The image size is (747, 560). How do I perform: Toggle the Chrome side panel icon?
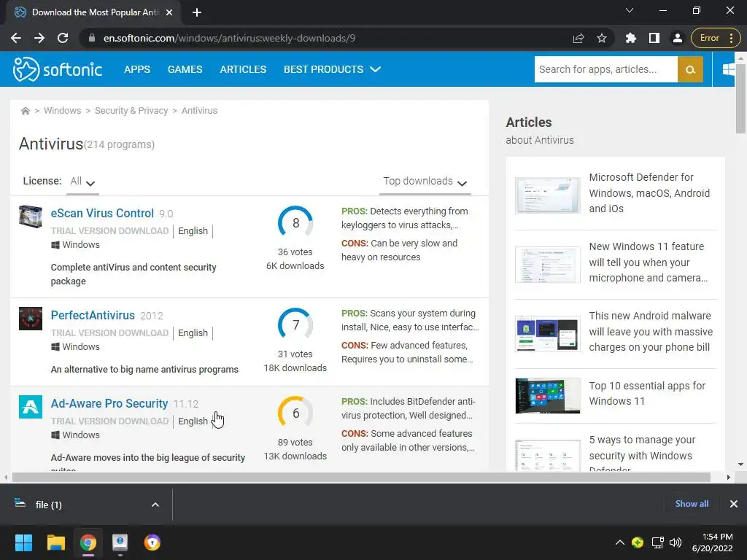[x=654, y=38]
